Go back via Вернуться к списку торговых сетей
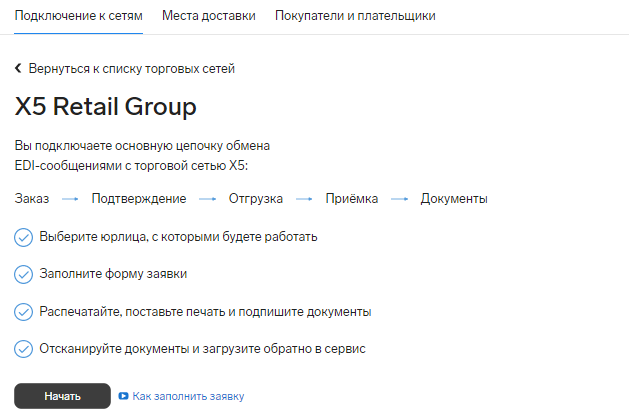 coord(132,69)
